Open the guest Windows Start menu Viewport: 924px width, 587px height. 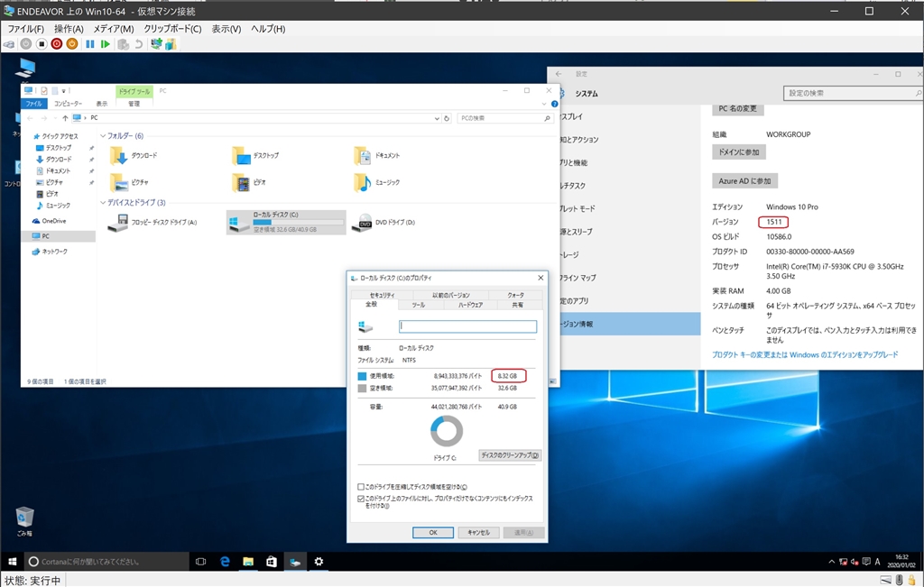coord(12,562)
